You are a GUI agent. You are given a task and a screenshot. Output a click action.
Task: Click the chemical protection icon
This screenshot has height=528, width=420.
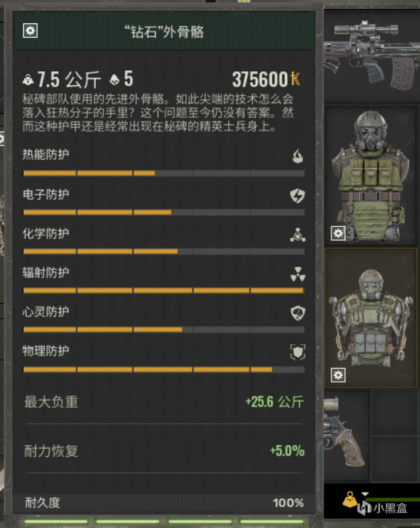[x=298, y=235]
